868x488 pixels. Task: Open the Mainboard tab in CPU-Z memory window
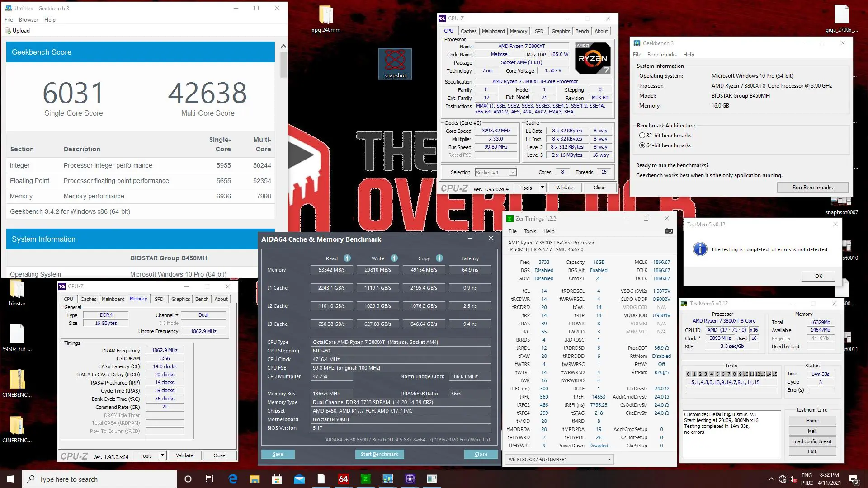coord(113,299)
